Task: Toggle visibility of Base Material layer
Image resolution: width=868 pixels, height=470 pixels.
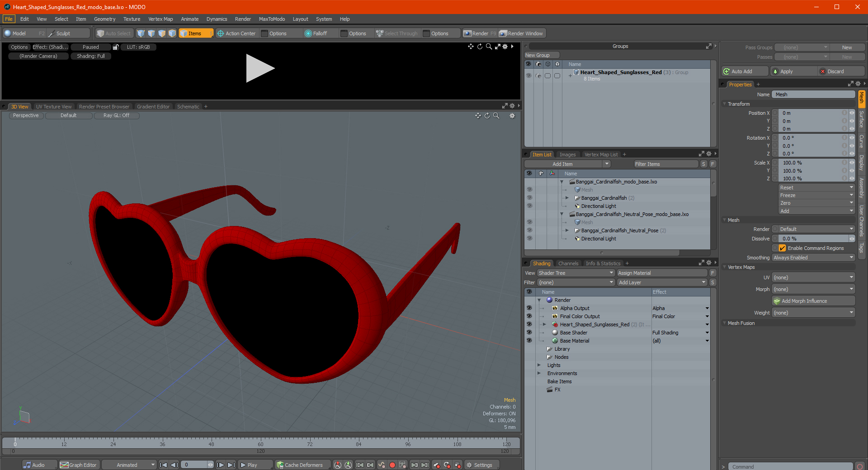Action: (529, 341)
